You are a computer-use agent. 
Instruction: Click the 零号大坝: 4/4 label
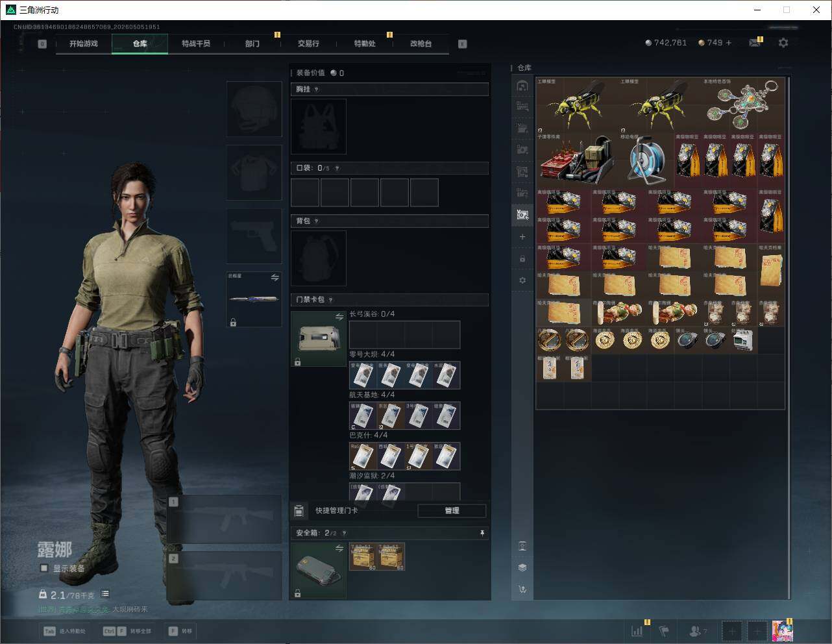point(372,354)
